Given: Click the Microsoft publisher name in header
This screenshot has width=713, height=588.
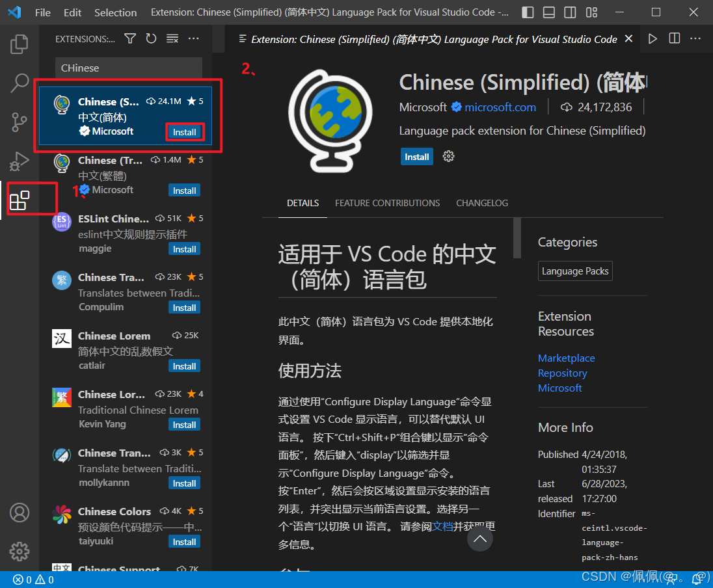Looking at the screenshot, I should (423, 107).
